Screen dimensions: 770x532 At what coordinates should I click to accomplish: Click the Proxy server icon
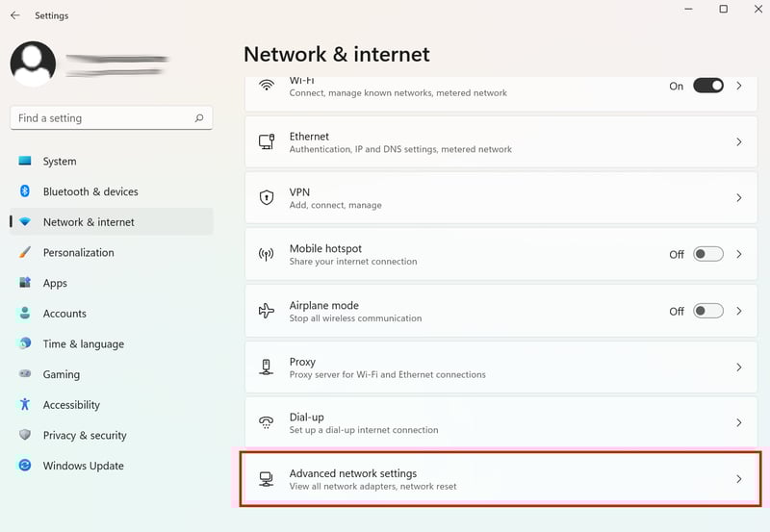(267, 367)
